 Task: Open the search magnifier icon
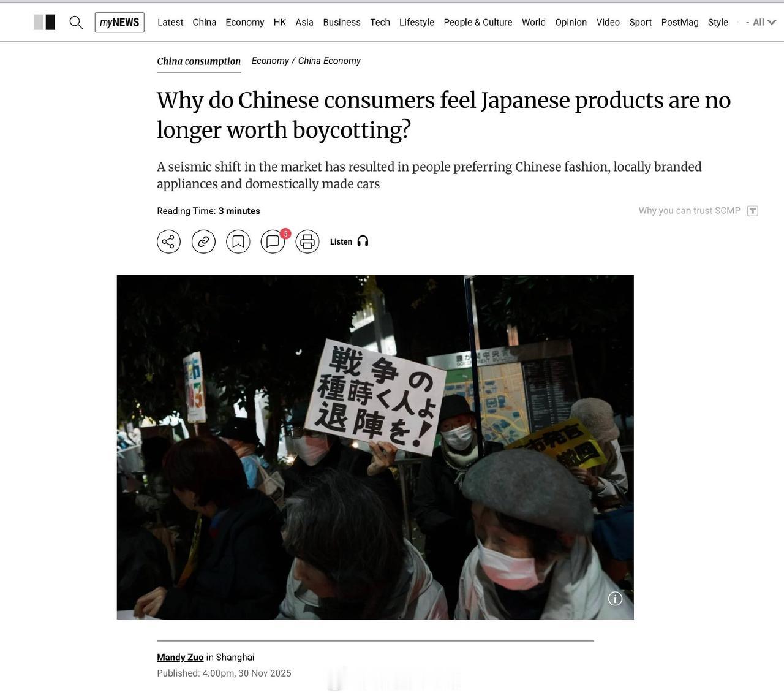point(76,23)
